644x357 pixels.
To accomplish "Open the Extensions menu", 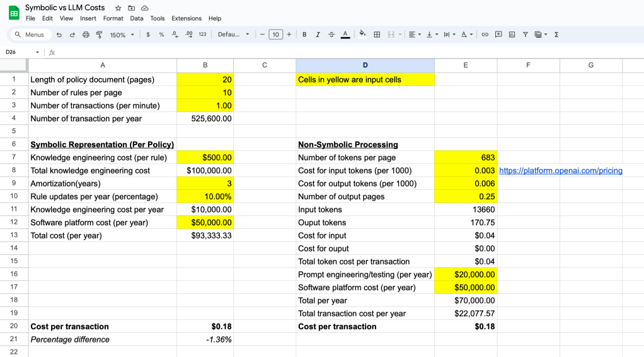I will (x=187, y=18).
